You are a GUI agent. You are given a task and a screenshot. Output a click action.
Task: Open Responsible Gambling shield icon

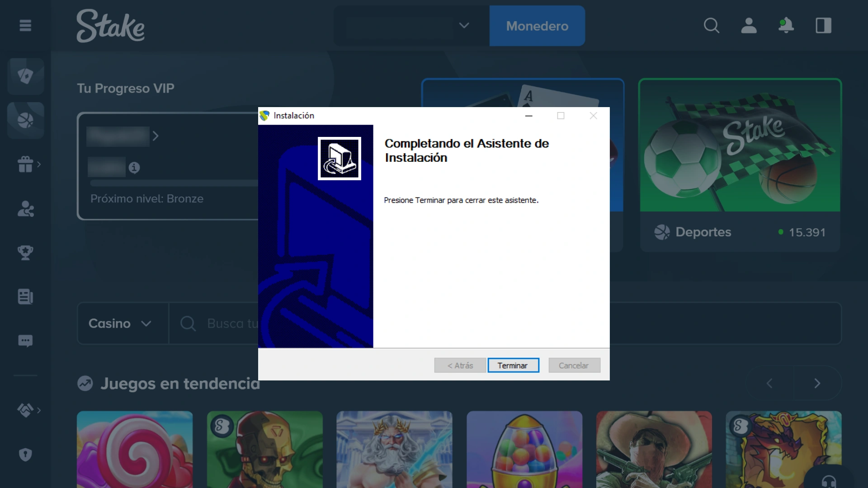[25, 455]
